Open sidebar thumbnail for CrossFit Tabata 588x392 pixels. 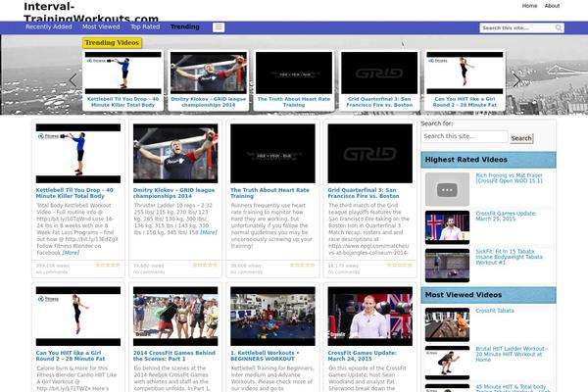point(447,324)
